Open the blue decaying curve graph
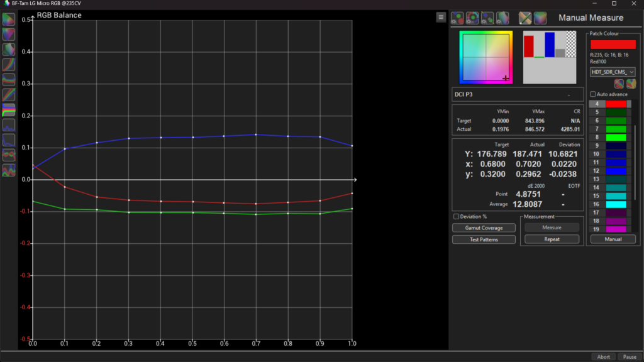 click(9, 140)
